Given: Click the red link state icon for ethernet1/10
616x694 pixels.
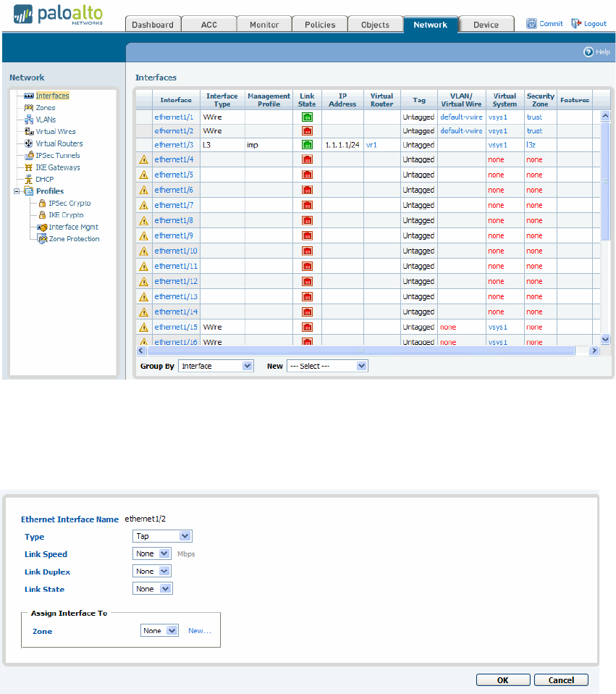Looking at the screenshot, I should pyautogui.click(x=307, y=251).
